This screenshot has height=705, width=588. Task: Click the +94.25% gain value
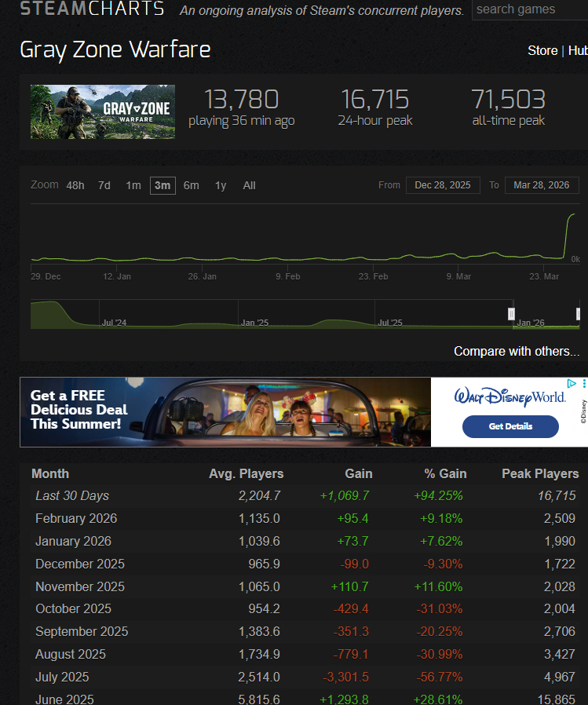point(438,496)
